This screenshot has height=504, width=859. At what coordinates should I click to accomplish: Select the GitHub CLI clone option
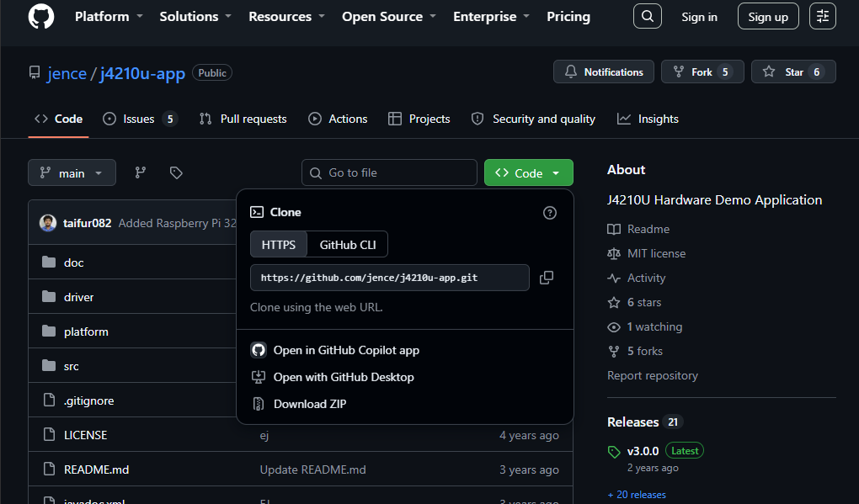[x=347, y=245]
